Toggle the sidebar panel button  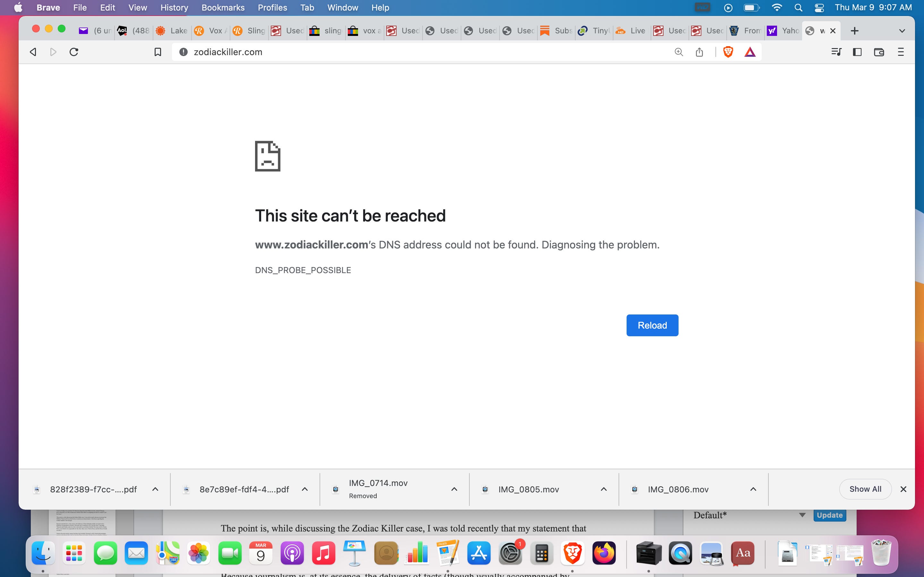[x=857, y=52]
